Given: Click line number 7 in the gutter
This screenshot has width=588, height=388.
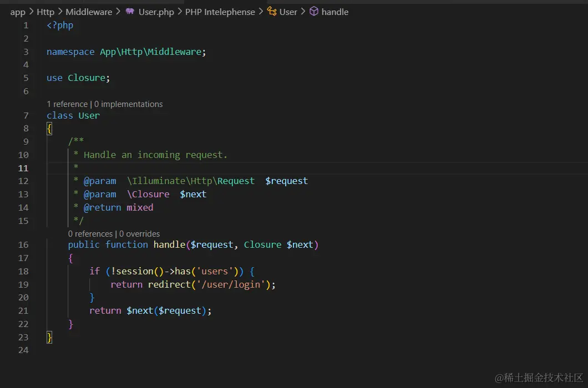Looking at the screenshot, I should [26, 115].
